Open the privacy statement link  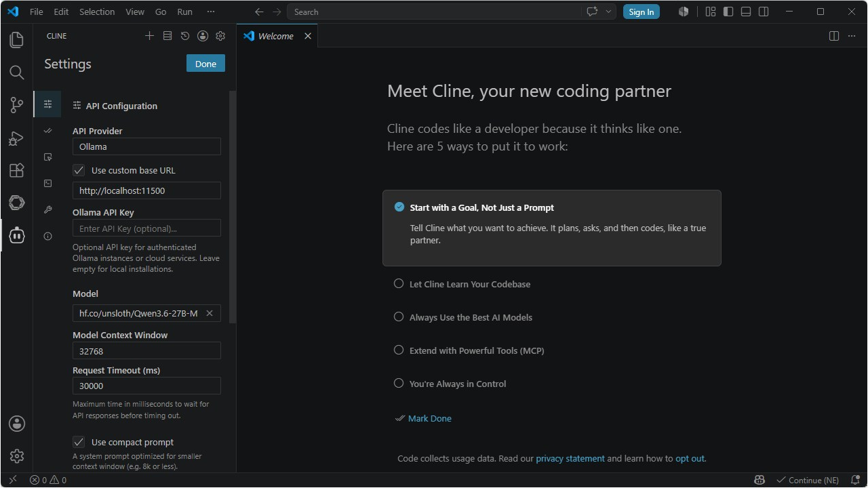tap(570, 458)
